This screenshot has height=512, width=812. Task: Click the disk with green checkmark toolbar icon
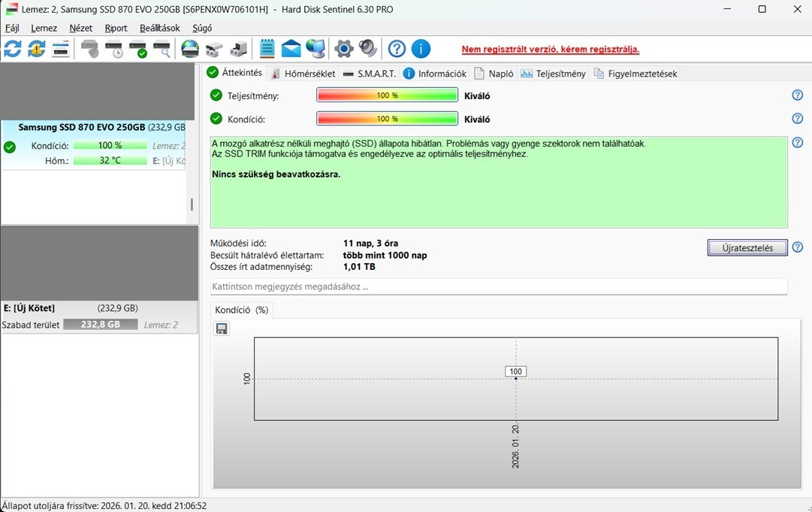tap(138, 49)
